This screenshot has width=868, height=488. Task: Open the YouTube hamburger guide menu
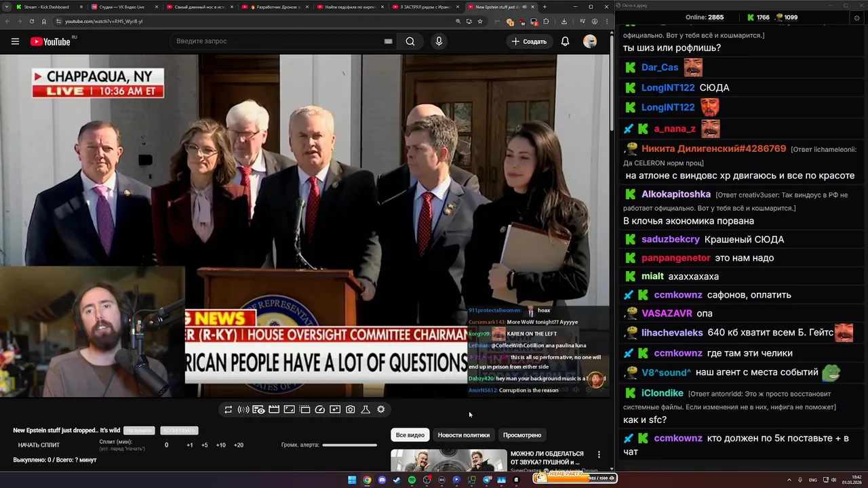pyautogui.click(x=15, y=41)
